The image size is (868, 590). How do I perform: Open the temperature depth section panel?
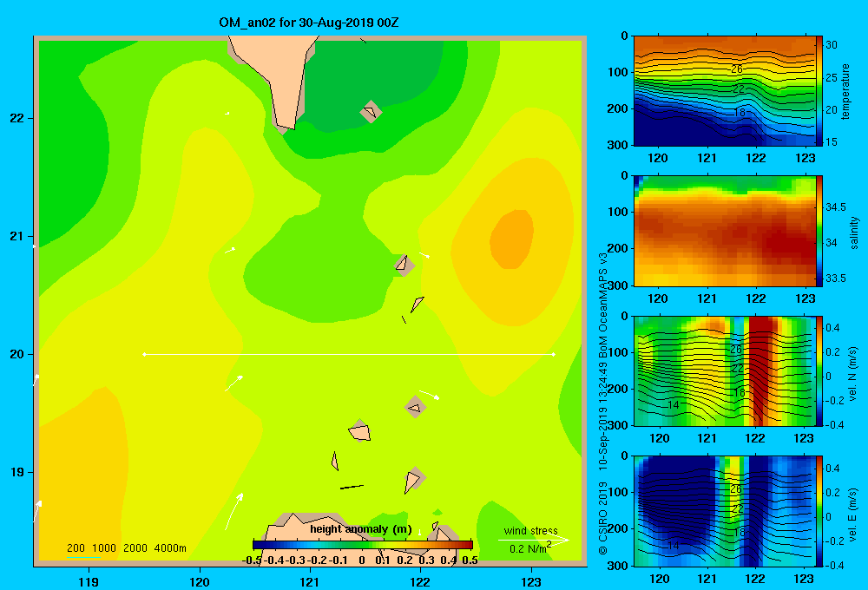click(724, 91)
